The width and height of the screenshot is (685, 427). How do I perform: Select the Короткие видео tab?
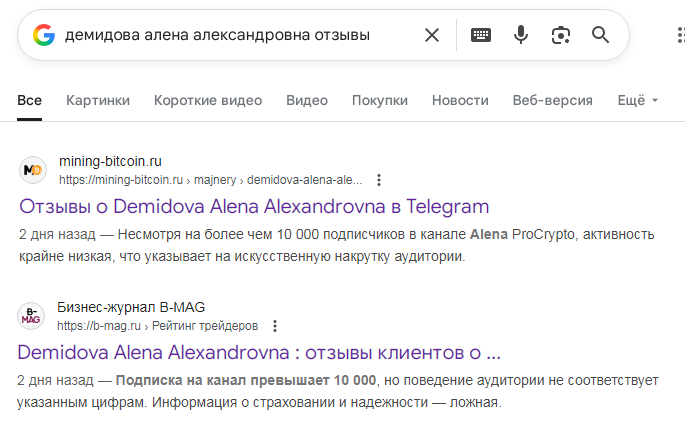point(208,100)
